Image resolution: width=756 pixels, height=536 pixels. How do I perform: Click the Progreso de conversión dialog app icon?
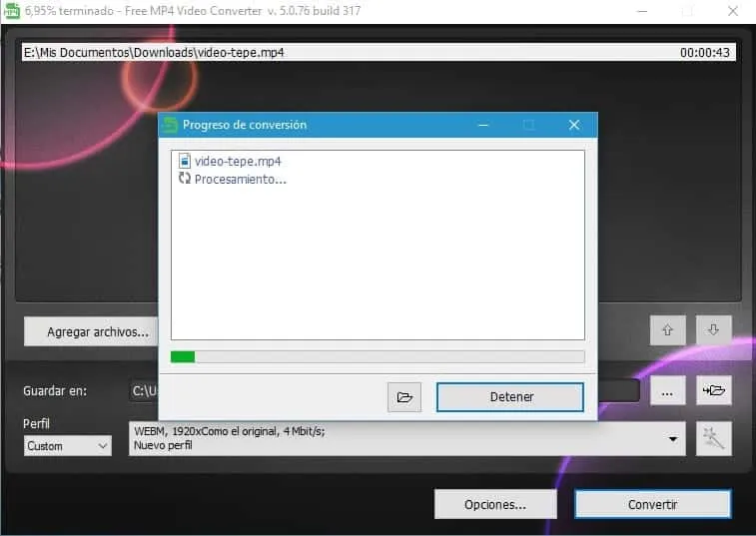click(170, 125)
